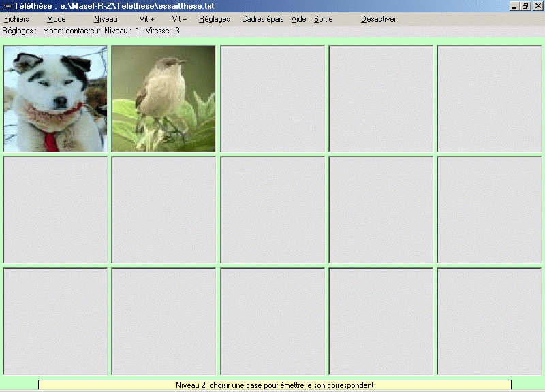Click the Niveau 2 instruction status bar
The width and height of the screenshot is (545, 392).
click(x=275, y=385)
